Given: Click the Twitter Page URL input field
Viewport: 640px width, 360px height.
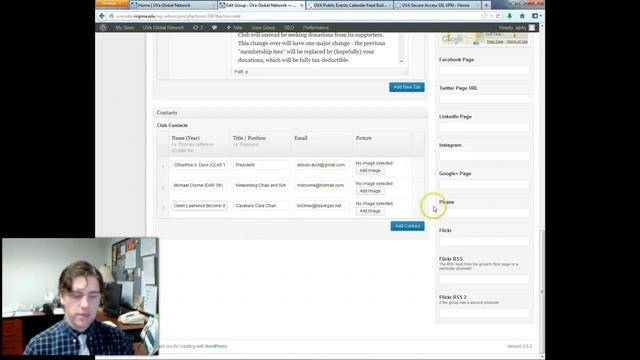Looking at the screenshot, I should coord(484,99).
